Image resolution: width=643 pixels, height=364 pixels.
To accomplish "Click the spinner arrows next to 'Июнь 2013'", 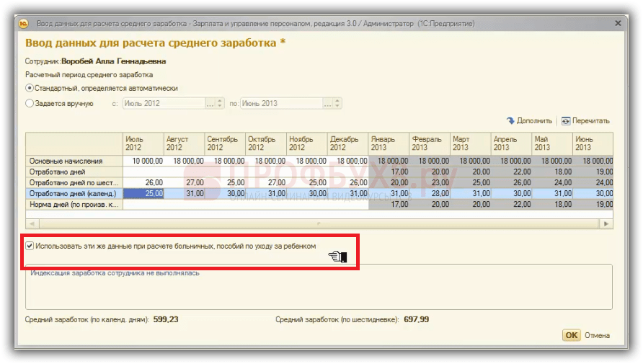I will (337, 104).
